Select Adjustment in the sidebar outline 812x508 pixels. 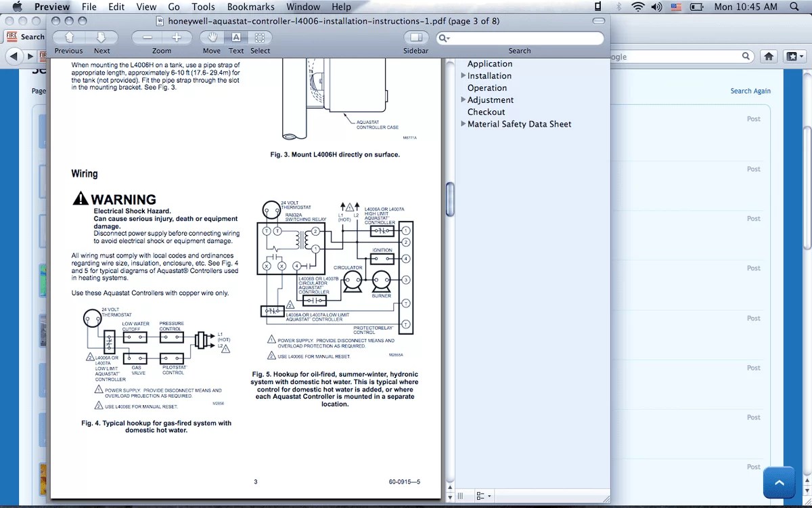pos(491,100)
